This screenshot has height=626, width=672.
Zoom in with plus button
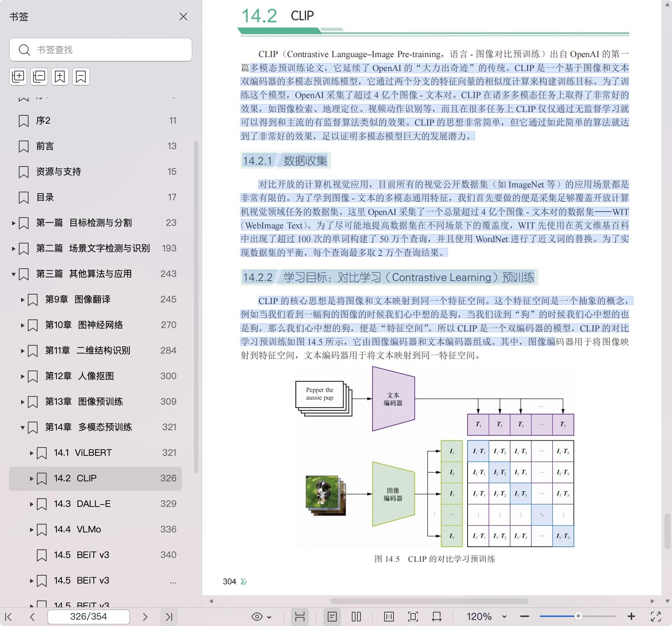[631, 617]
